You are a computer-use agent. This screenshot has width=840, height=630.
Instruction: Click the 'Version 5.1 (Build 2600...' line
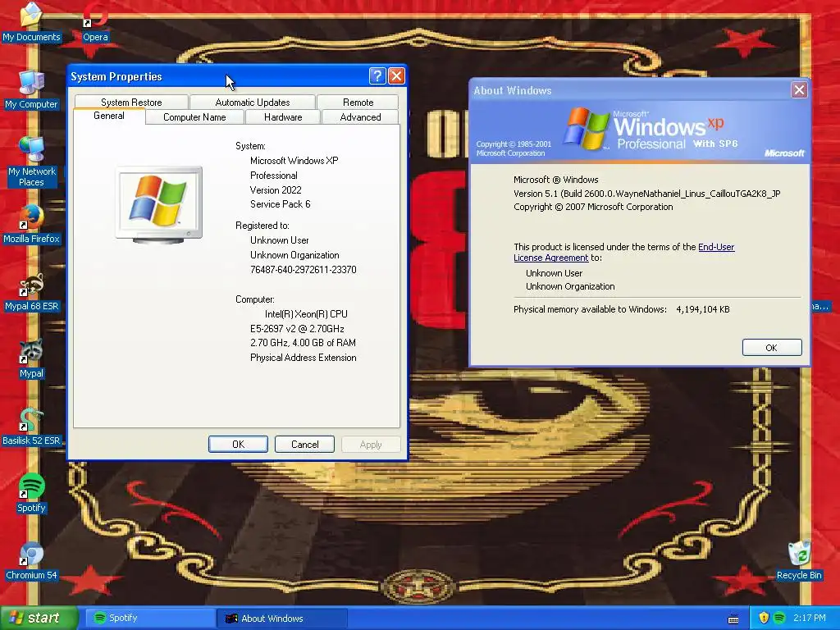coord(646,194)
